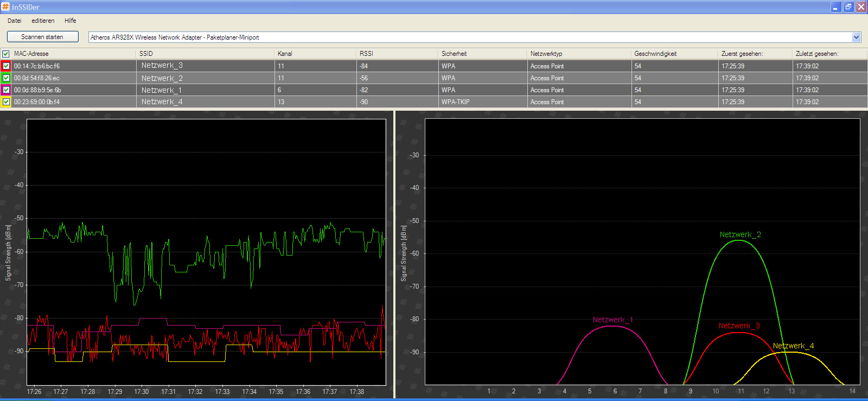The width and height of the screenshot is (868, 401).
Task: Minimize the inSSIDer window
Action: point(835,7)
